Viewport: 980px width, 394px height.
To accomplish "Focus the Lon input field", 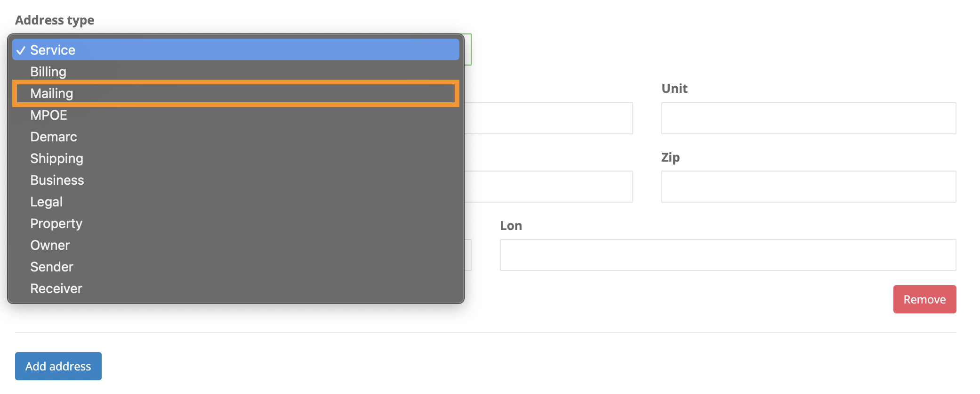I will [727, 254].
